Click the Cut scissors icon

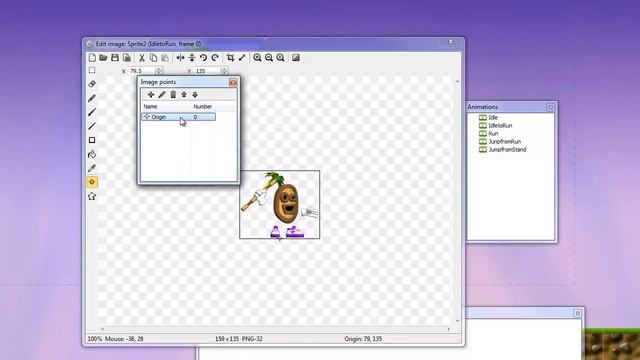(x=142, y=58)
